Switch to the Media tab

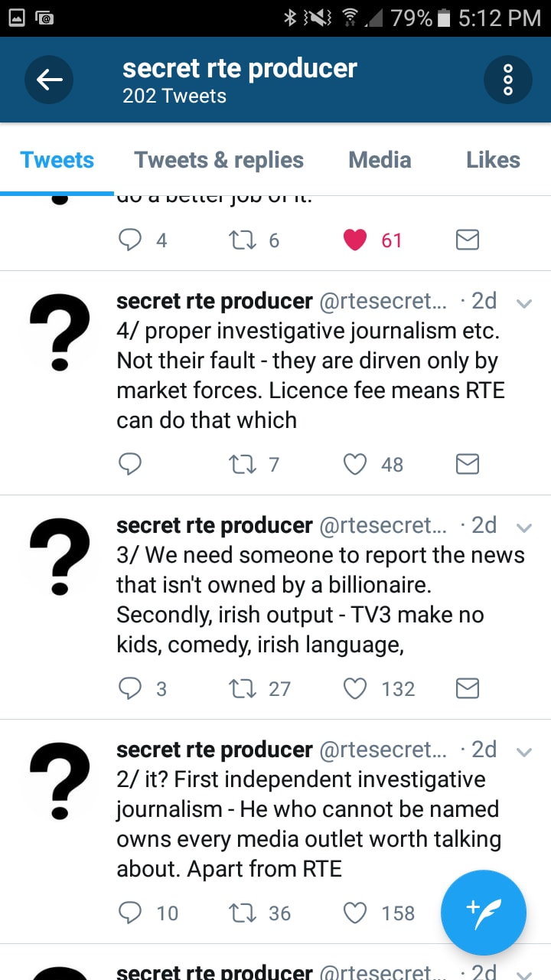[380, 160]
